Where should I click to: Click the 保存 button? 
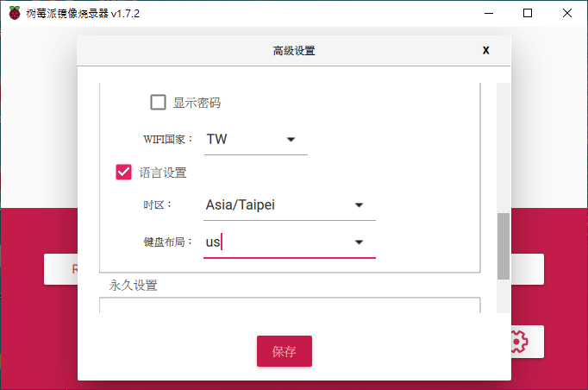point(285,351)
